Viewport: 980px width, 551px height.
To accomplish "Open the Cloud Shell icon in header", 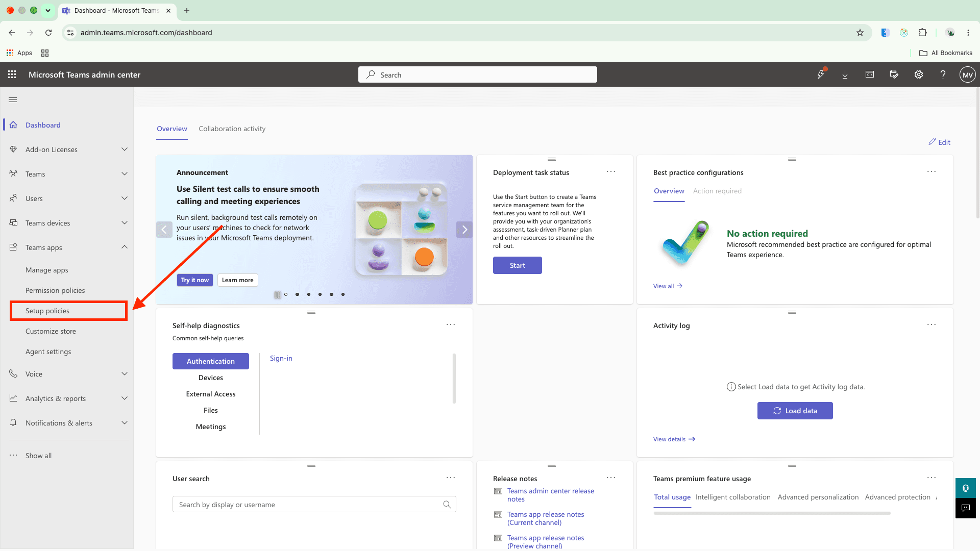I will click(x=870, y=74).
